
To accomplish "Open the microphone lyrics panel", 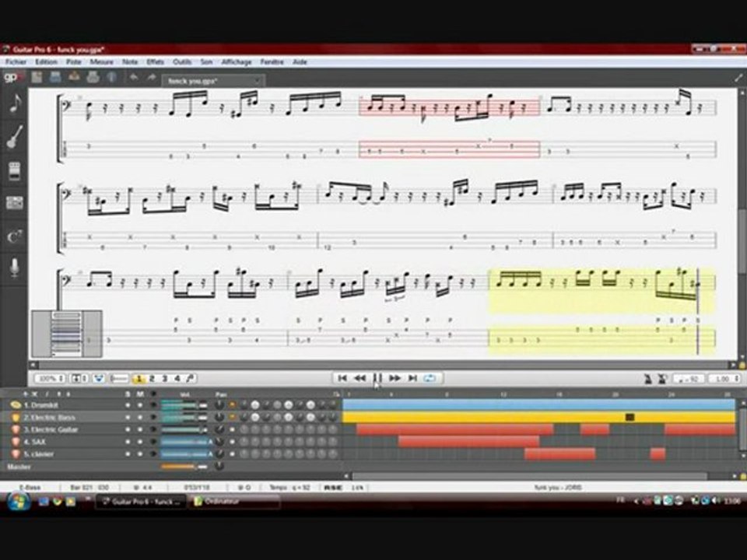I will click(15, 268).
